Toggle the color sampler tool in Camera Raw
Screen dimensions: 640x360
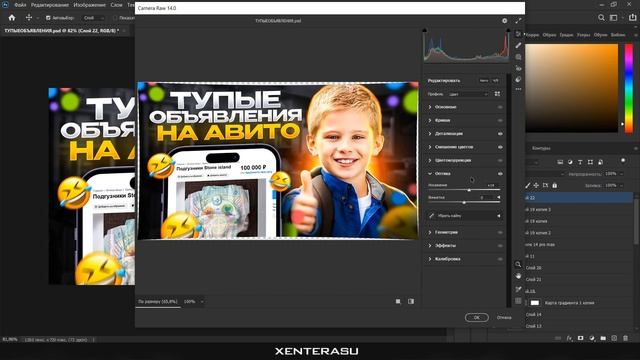(518, 289)
